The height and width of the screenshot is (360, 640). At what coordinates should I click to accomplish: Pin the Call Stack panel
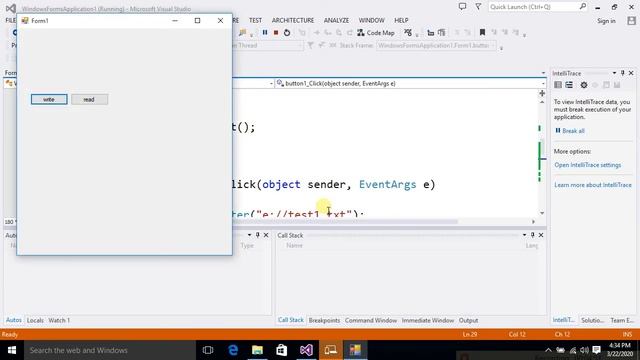[532, 235]
